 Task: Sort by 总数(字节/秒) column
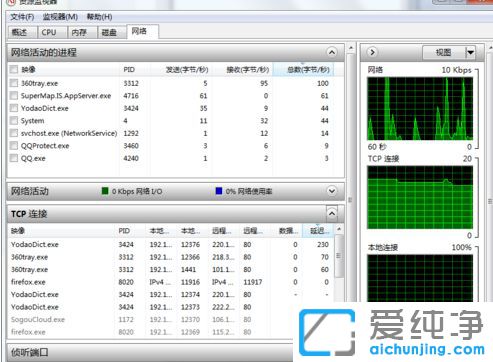click(x=303, y=69)
